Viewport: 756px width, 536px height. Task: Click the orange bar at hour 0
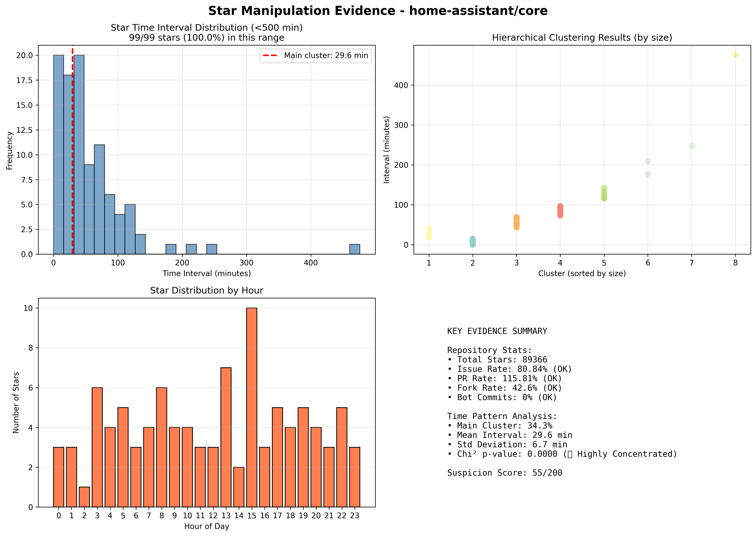point(58,477)
